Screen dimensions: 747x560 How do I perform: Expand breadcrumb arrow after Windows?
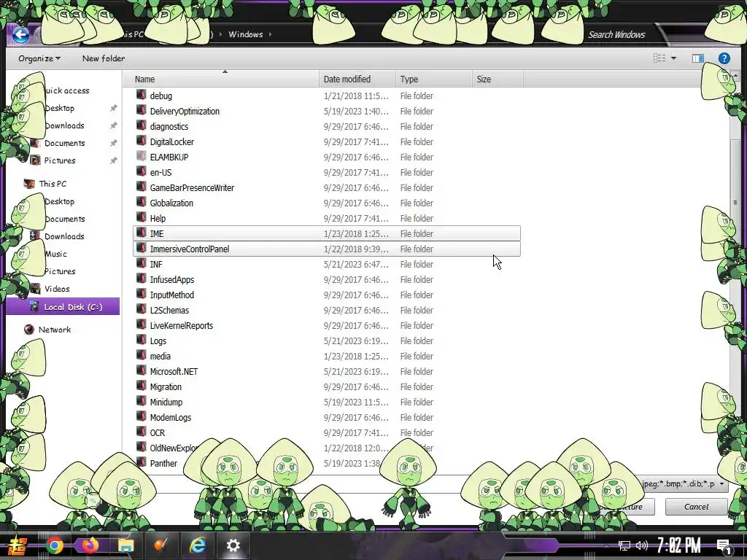pyautogui.click(x=270, y=34)
